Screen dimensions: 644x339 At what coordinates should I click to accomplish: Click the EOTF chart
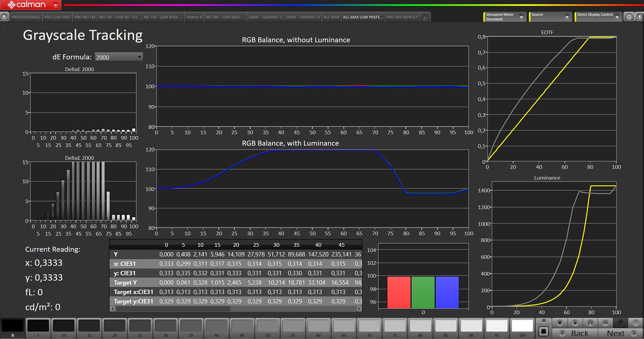pyautogui.click(x=552, y=99)
